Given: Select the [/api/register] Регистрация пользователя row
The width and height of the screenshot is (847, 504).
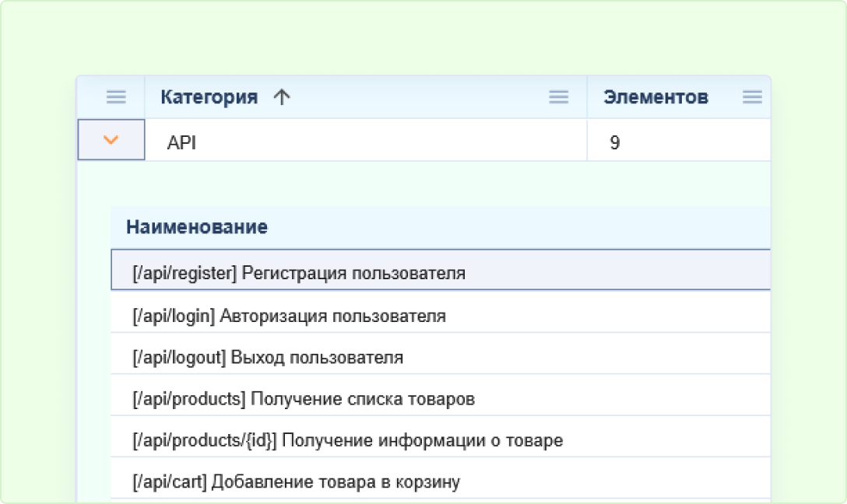Looking at the screenshot, I should click(x=299, y=274).
